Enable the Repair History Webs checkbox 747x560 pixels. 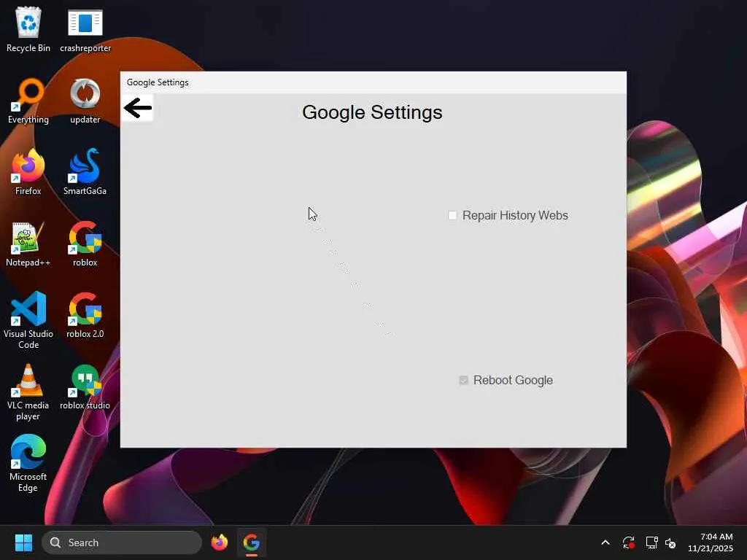(x=452, y=215)
